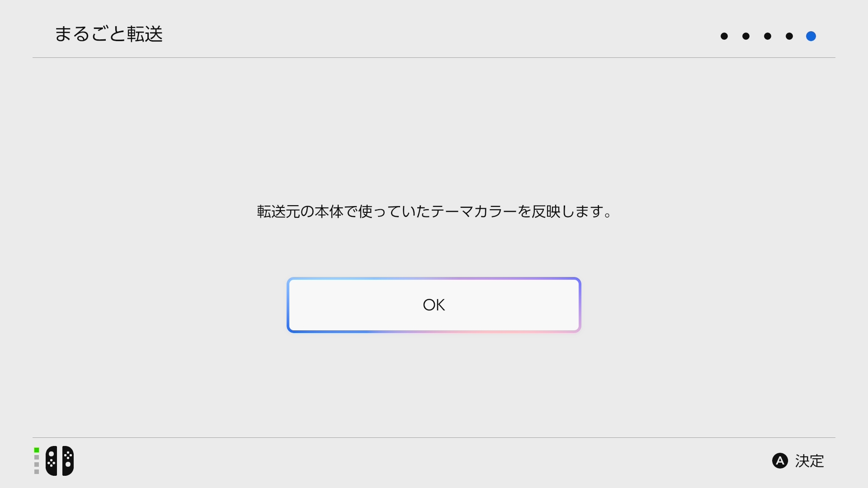The height and width of the screenshot is (488, 868).
Task: Click the circled A button icon
Action: [780, 461]
